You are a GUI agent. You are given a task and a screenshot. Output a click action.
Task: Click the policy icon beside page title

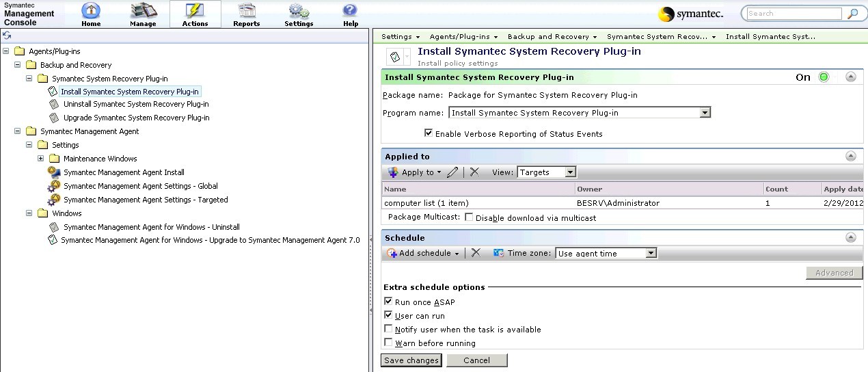395,56
